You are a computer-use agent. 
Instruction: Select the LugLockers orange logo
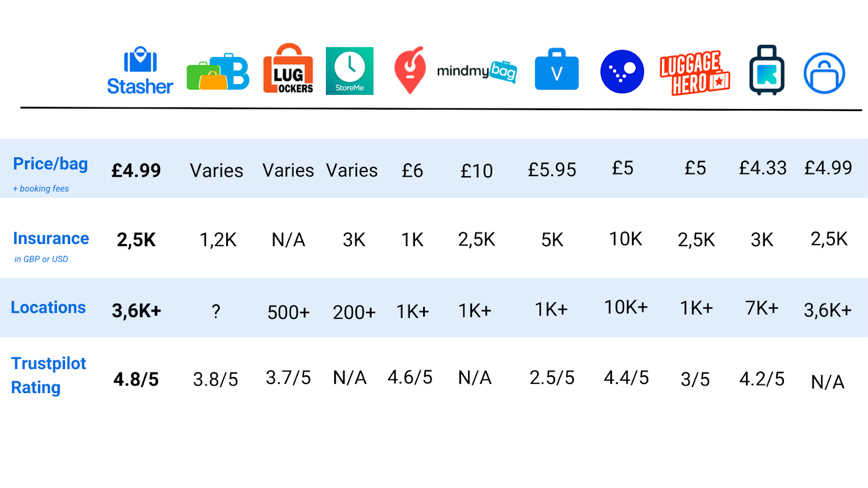click(x=288, y=69)
